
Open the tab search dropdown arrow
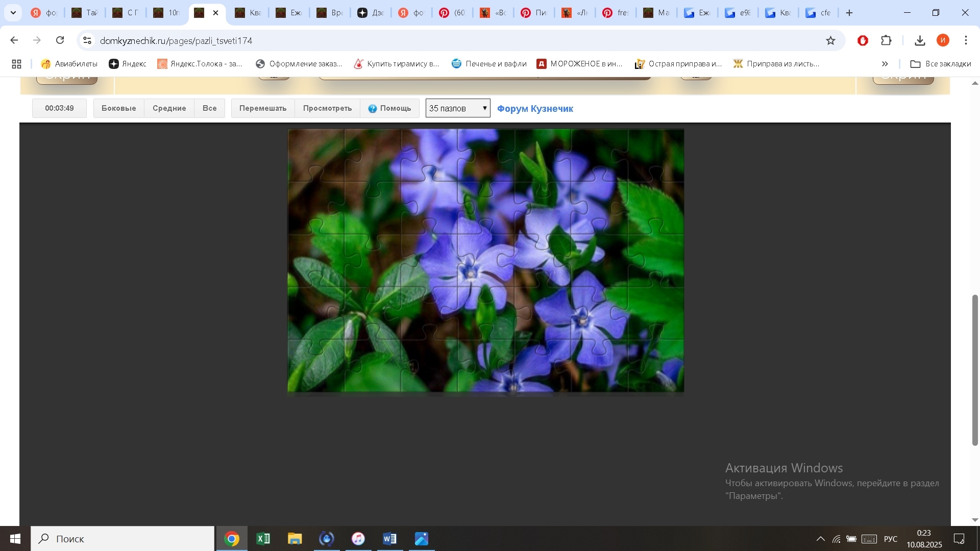13,13
